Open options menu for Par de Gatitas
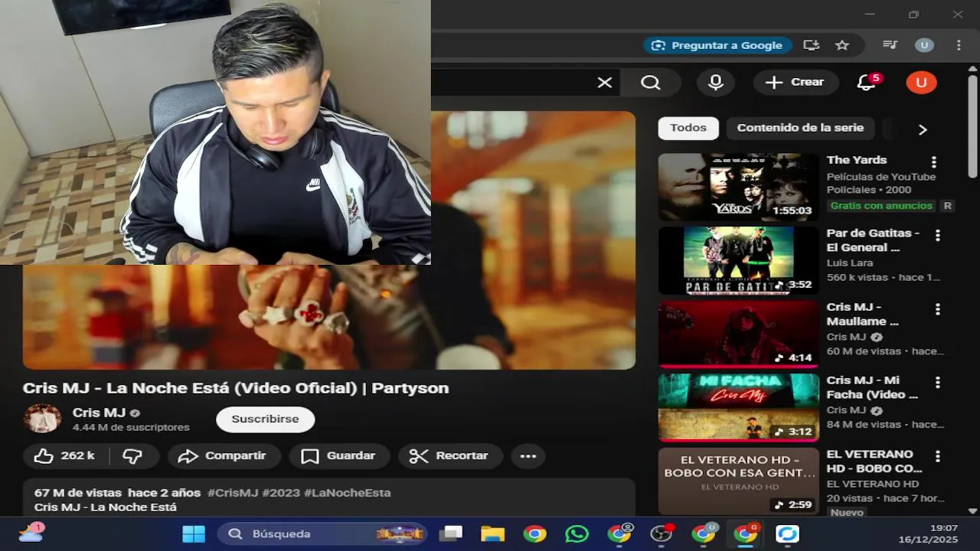Screen dimensions: 980x551 [937, 236]
